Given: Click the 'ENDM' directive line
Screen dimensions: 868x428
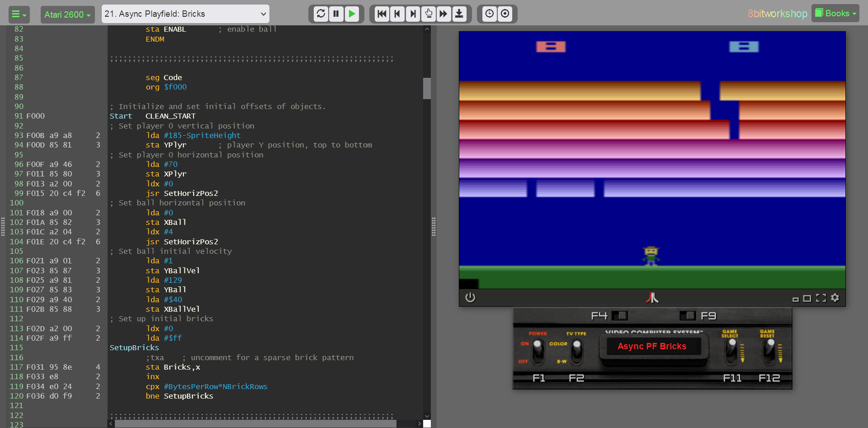Looking at the screenshot, I should (155, 39).
